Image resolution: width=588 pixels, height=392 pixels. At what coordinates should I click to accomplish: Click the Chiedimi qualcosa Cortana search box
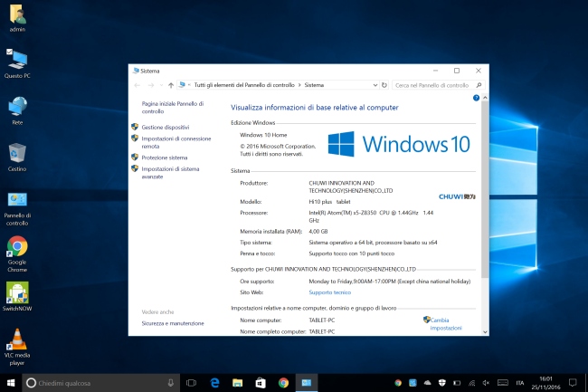(x=100, y=383)
